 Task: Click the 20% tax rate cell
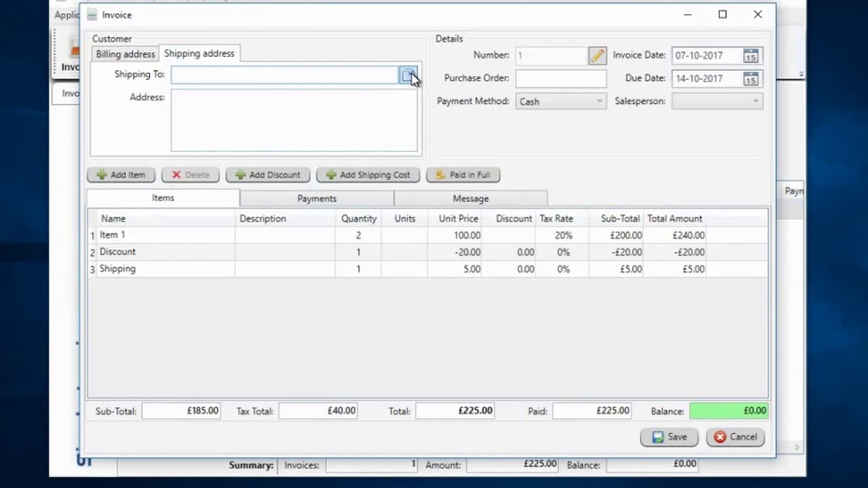pos(563,235)
